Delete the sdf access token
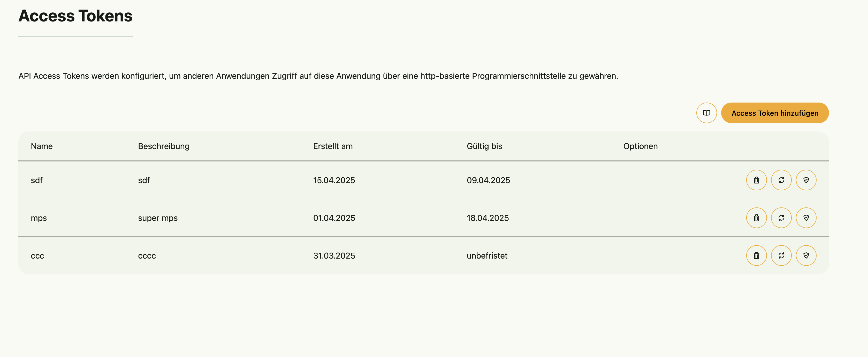 (x=756, y=180)
